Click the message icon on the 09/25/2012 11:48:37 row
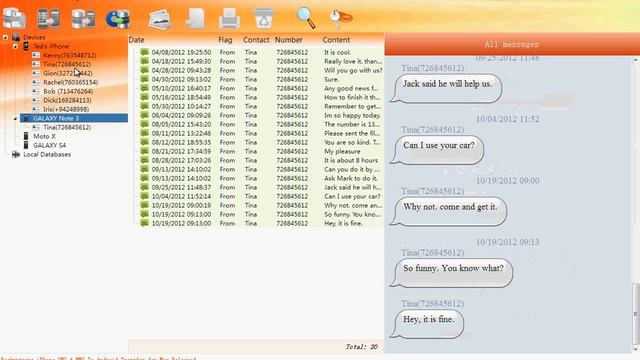Screen dimensions: 640x360 tap(144, 187)
